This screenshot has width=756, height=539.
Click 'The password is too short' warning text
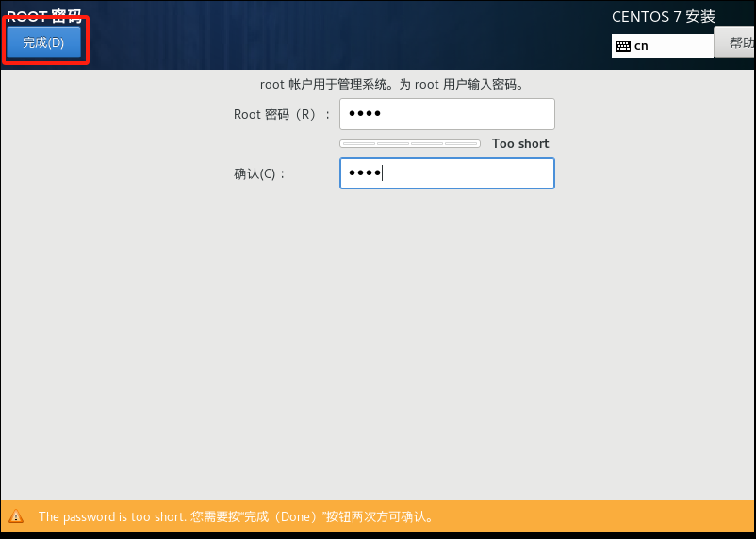[112, 517]
